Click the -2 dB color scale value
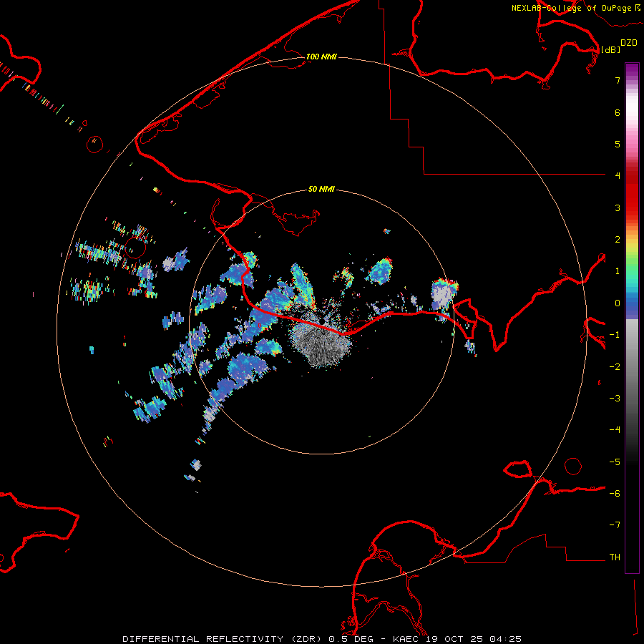The image size is (644, 644). click(615, 367)
